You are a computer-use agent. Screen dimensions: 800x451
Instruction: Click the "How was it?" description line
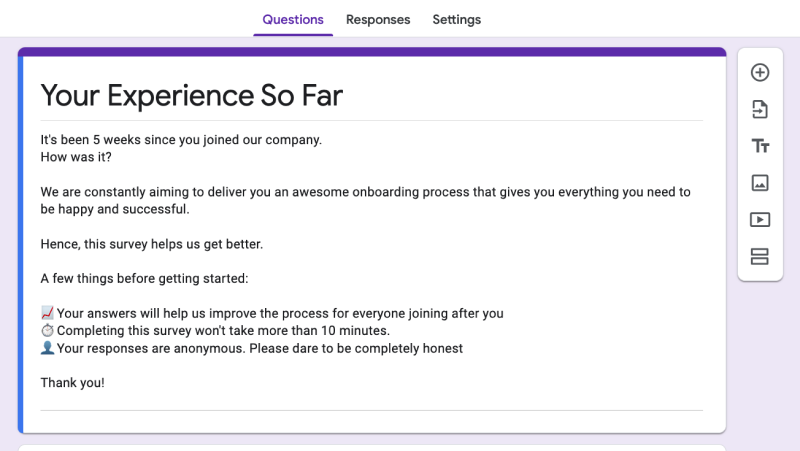coord(76,157)
